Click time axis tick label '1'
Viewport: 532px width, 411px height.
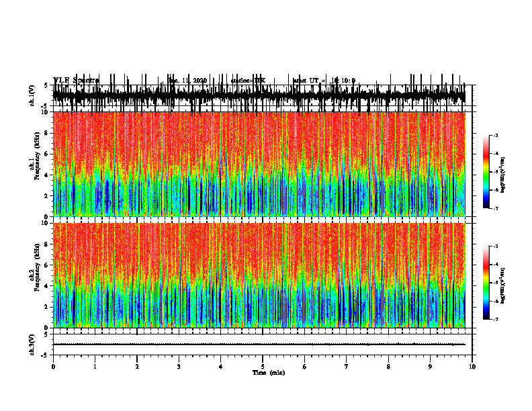pos(95,367)
